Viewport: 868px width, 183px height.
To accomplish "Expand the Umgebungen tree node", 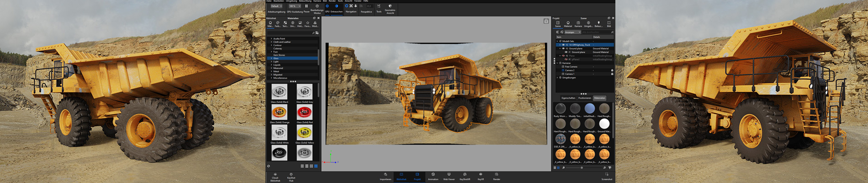I will pos(557,78).
